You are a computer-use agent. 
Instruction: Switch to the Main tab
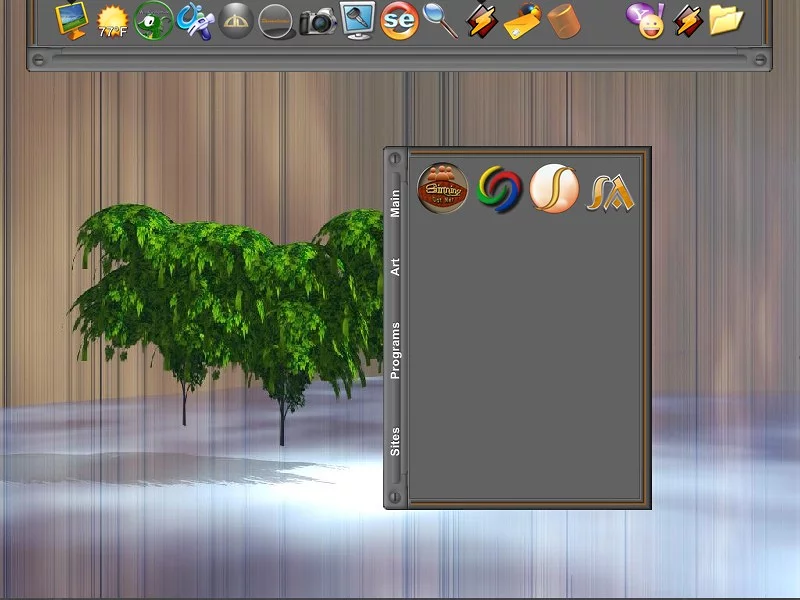[395, 203]
